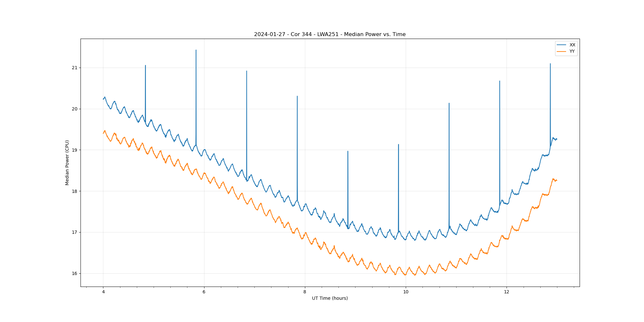Click x-axis tick label 6
The image size is (644, 322).
204,292
